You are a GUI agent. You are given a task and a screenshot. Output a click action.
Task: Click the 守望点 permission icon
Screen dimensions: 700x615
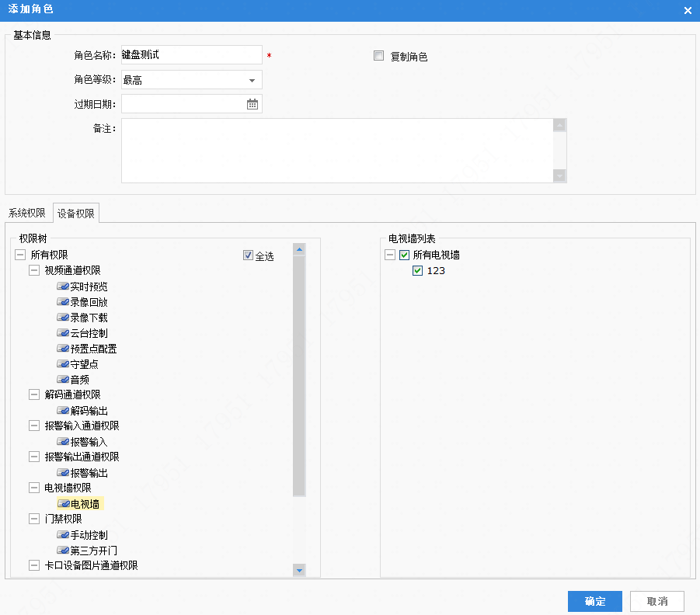tap(63, 363)
